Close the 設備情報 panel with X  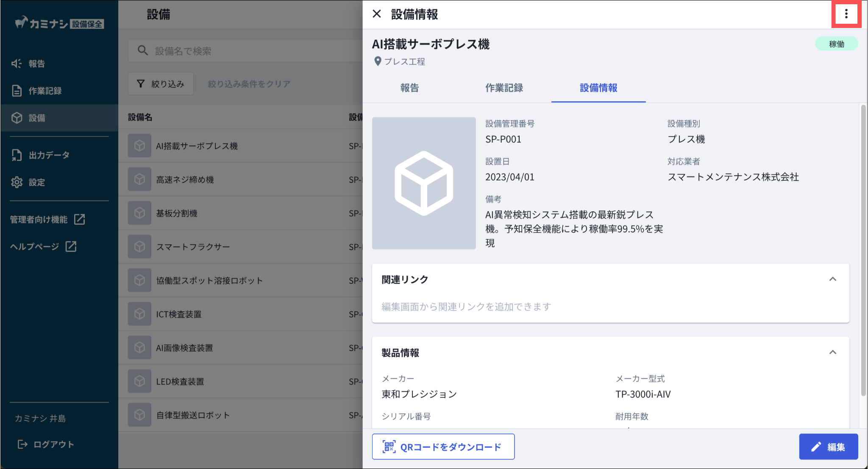pos(376,14)
